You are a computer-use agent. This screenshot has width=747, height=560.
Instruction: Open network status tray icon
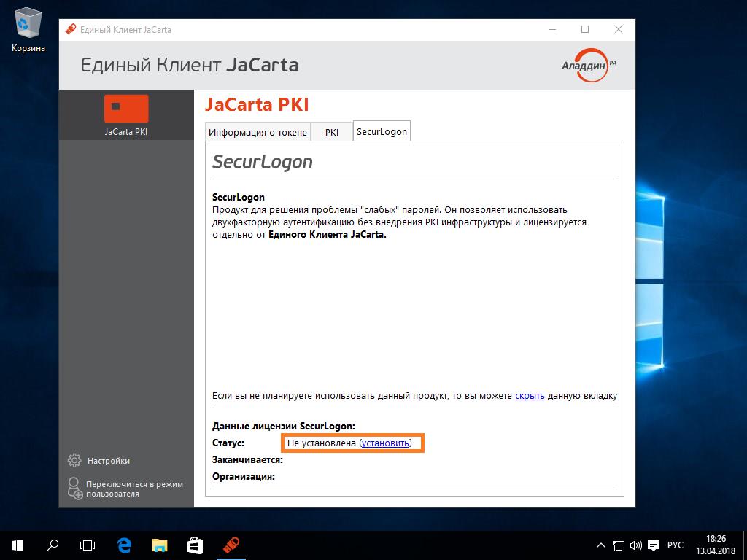[619, 545]
